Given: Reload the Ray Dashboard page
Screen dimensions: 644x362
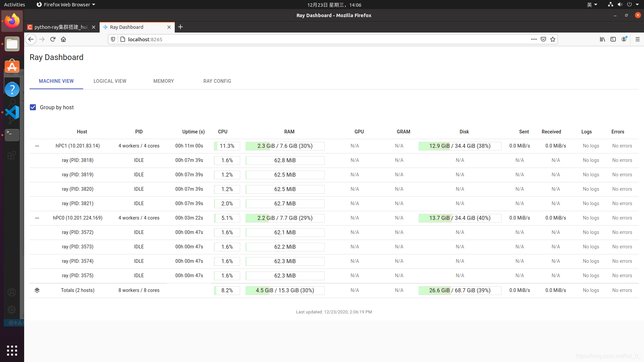Looking at the screenshot, I should coord(53,39).
